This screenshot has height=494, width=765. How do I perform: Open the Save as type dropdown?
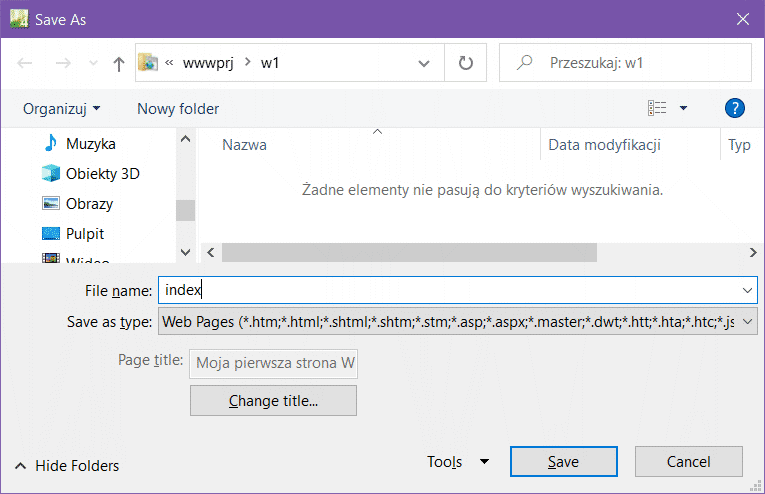(457, 322)
